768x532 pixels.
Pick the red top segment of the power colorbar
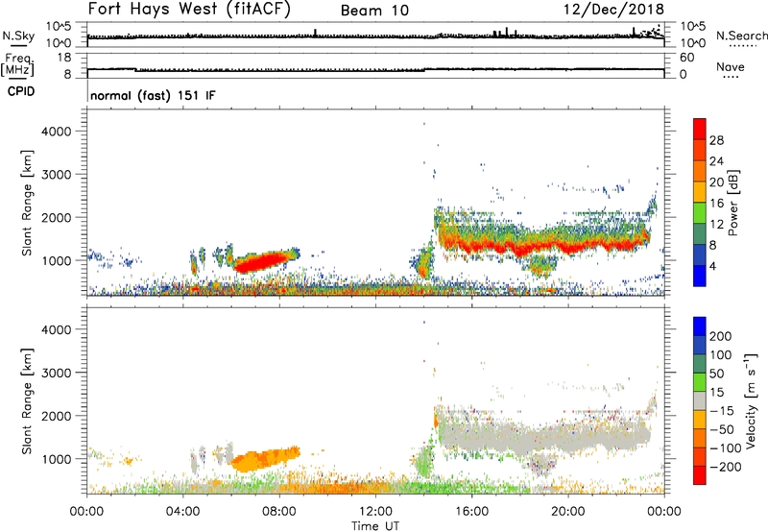coord(700,130)
